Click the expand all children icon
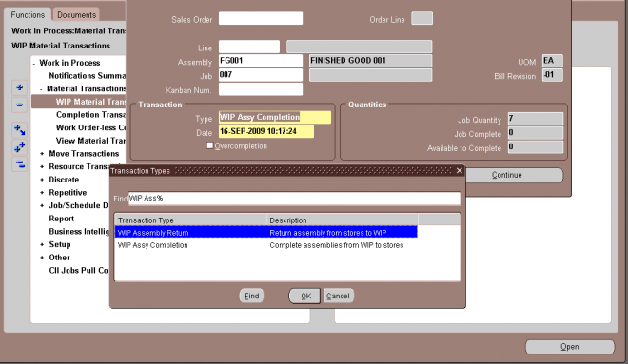This screenshot has height=364, width=628. 19,130
